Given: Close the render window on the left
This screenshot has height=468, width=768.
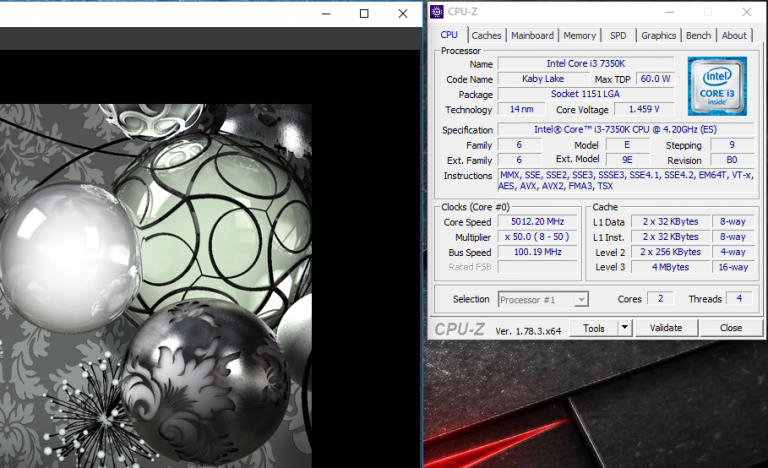Looking at the screenshot, I should pyautogui.click(x=403, y=14).
